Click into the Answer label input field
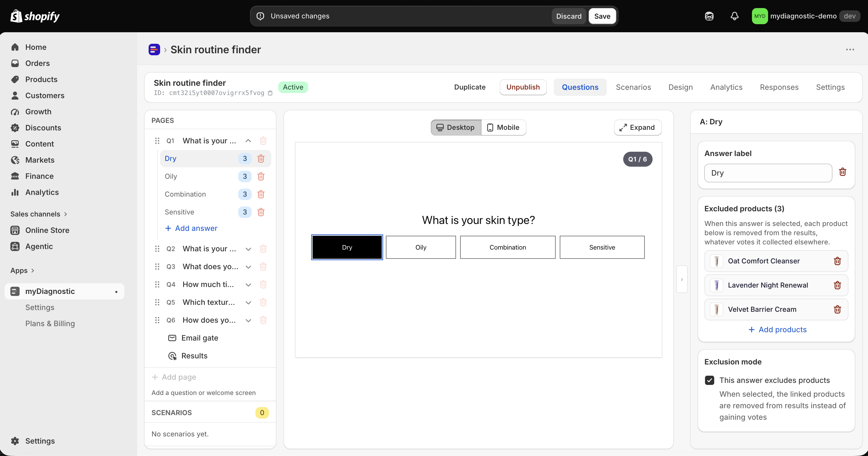868x456 pixels. [x=768, y=173]
